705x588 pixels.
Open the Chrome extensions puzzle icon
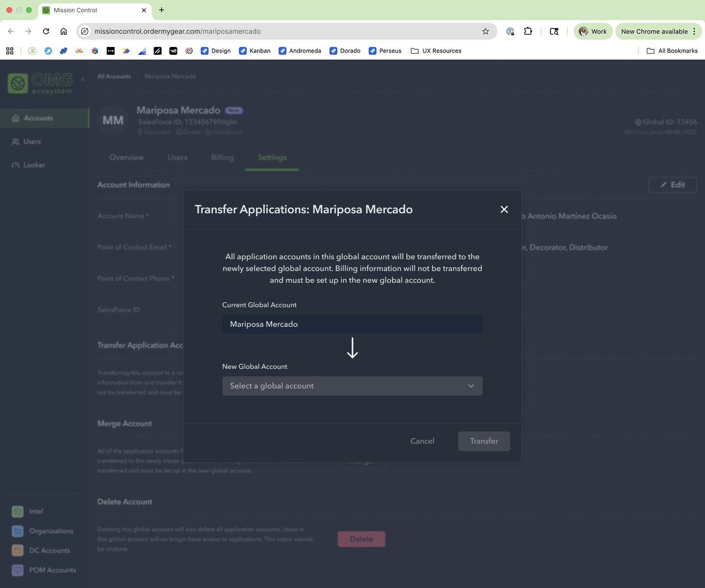[x=528, y=31]
